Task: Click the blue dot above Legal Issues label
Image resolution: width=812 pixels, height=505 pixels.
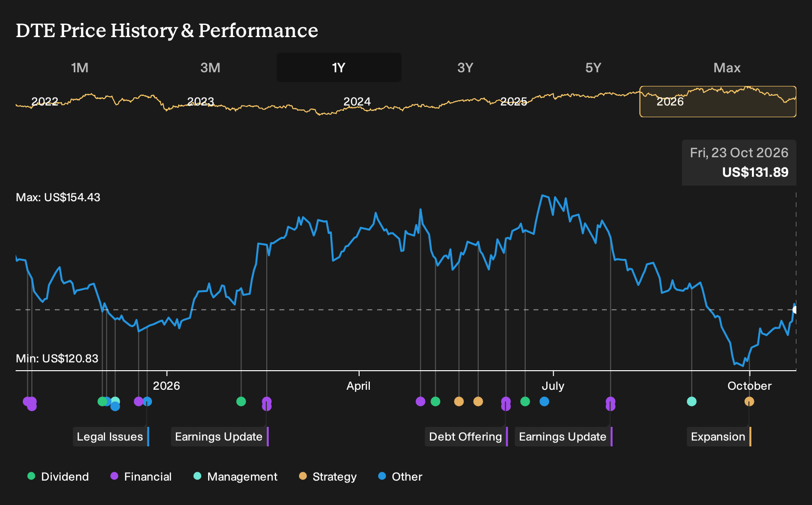Action: pos(147,401)
